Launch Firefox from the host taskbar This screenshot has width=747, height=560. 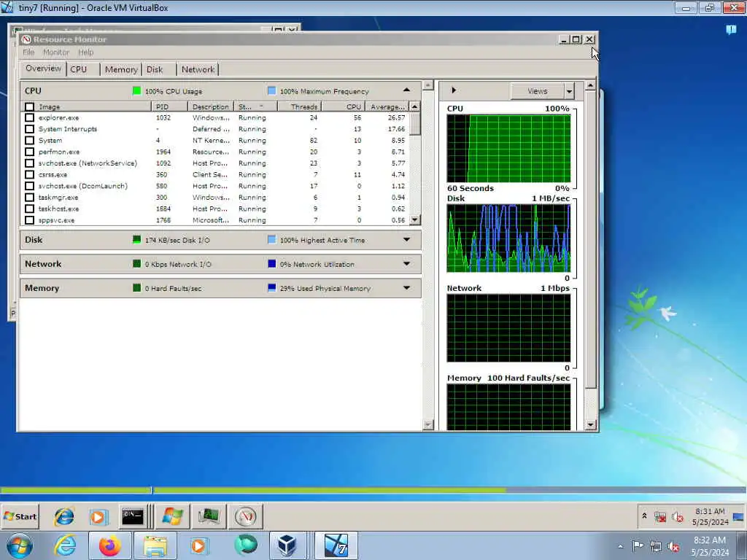pyautogui.click(x=109, y=545)
